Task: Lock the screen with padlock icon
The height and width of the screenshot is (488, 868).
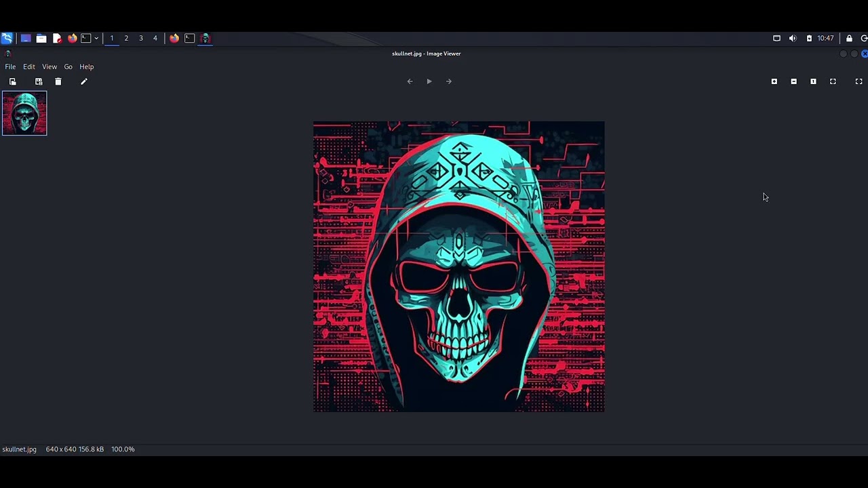Action: coord(849,38)
